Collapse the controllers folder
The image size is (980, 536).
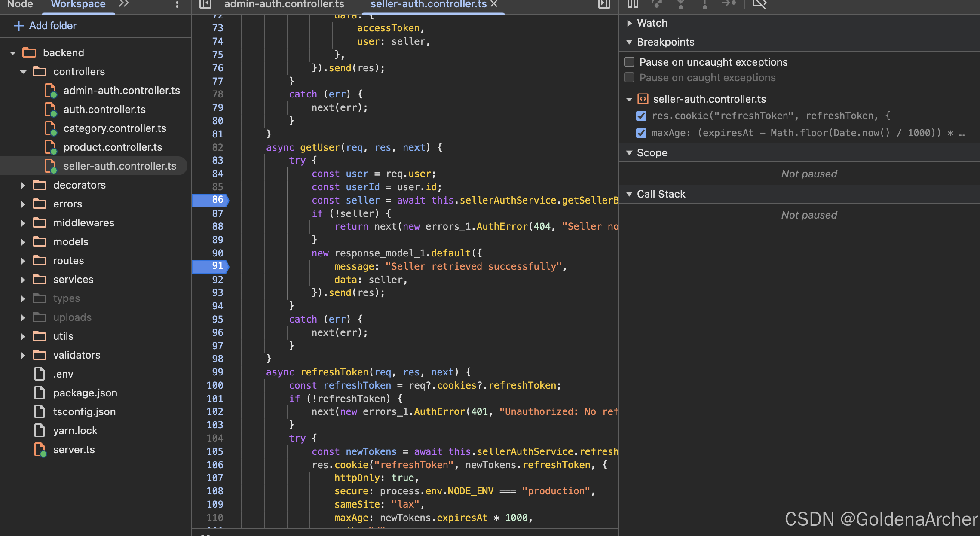23,72
